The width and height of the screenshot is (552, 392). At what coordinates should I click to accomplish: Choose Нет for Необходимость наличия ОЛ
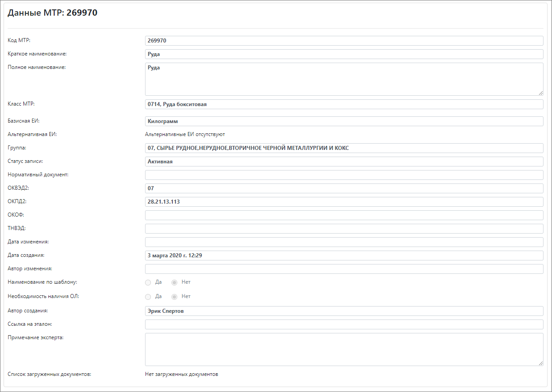point(175,297)
